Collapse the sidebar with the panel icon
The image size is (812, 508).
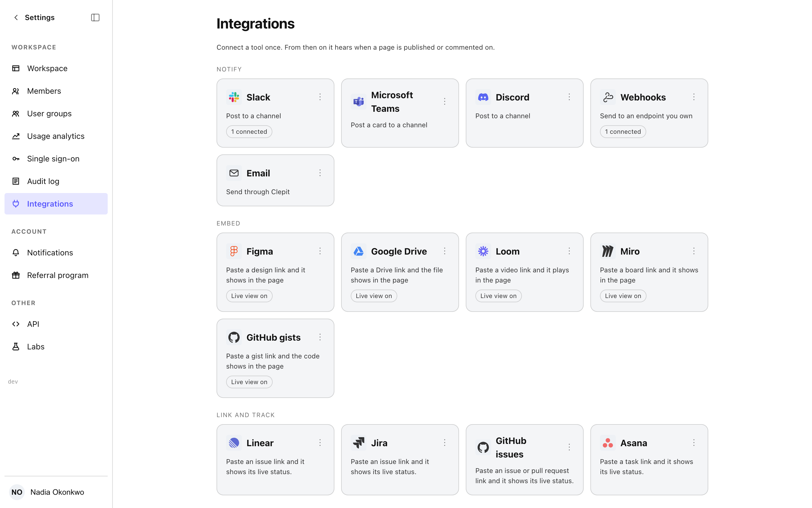click(95, 17)
